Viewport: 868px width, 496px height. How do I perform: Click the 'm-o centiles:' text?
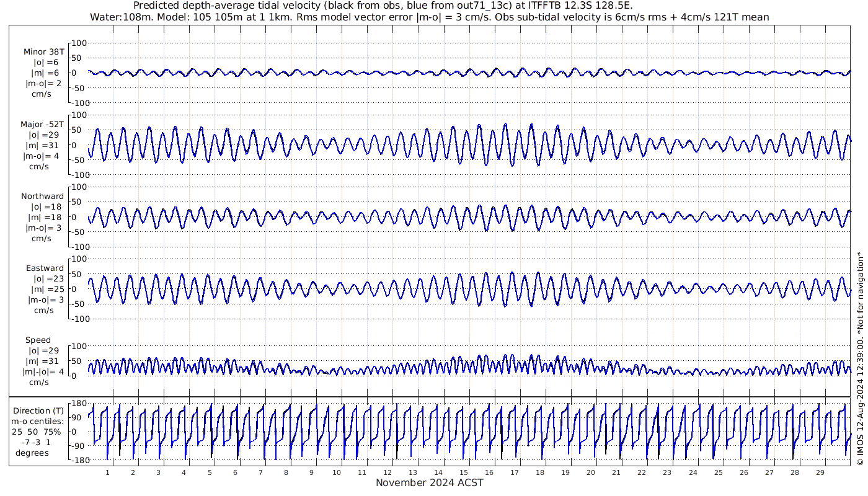(38, 421)
